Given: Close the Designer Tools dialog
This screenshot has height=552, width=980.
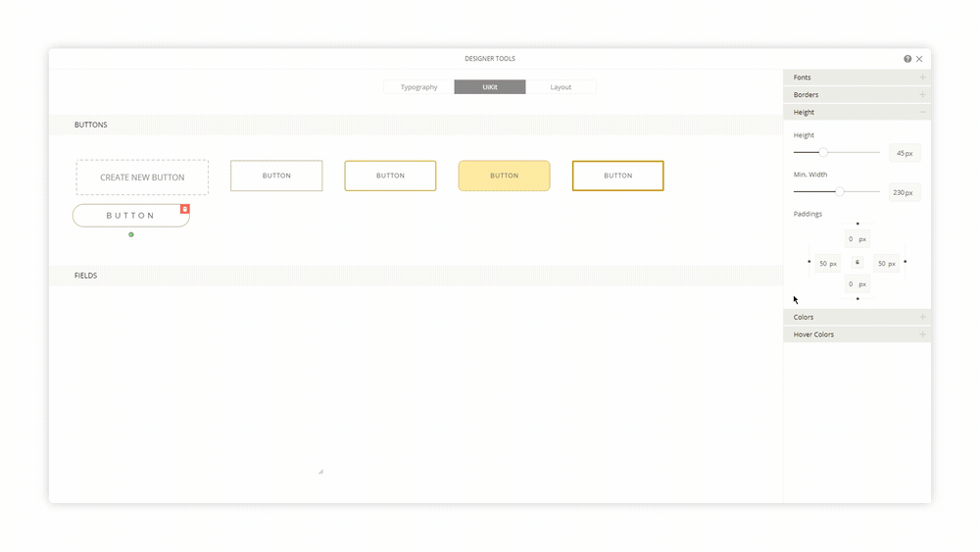Looking at the screenshot, I should [x=919, y=59].
